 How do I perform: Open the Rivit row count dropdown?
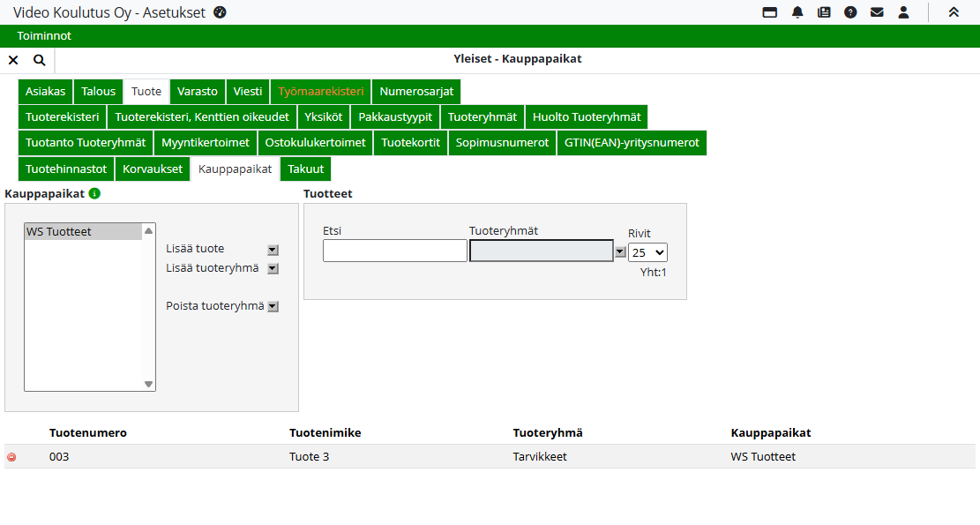[647, 252]
